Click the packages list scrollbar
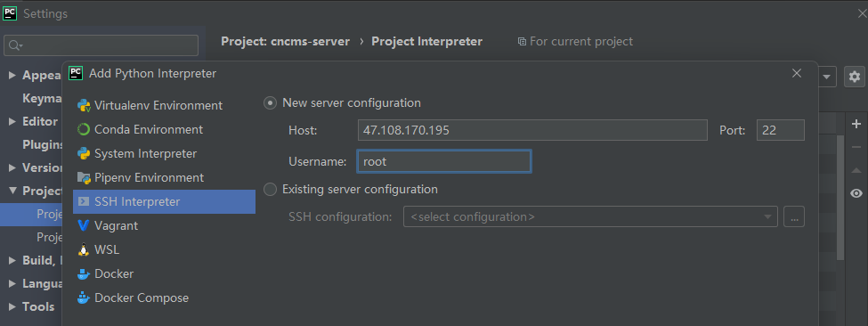 pos(841,197)
